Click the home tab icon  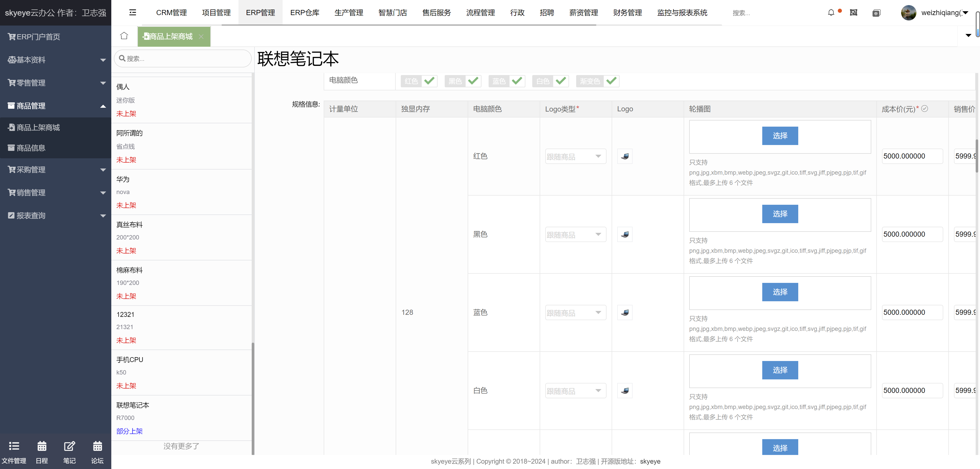tap(124, 36)
